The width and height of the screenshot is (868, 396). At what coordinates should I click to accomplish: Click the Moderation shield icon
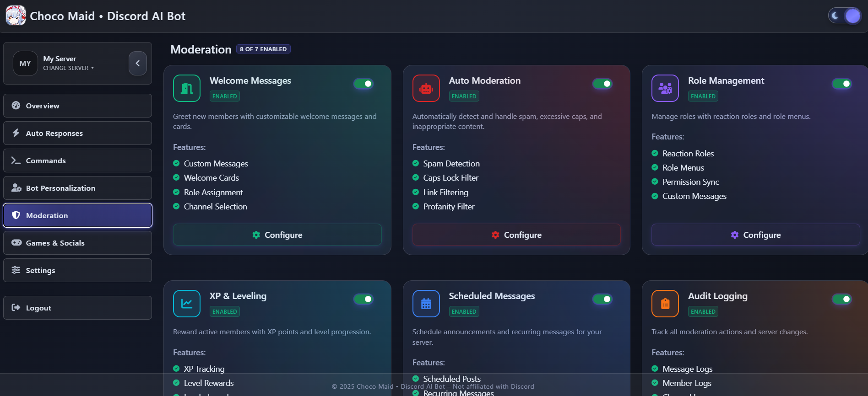(16, 215)
